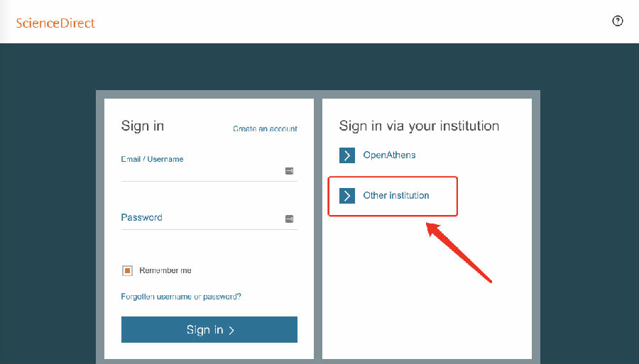
Task: Open the Create an account link
Action: pyautogui.click(x=265, y=128)
